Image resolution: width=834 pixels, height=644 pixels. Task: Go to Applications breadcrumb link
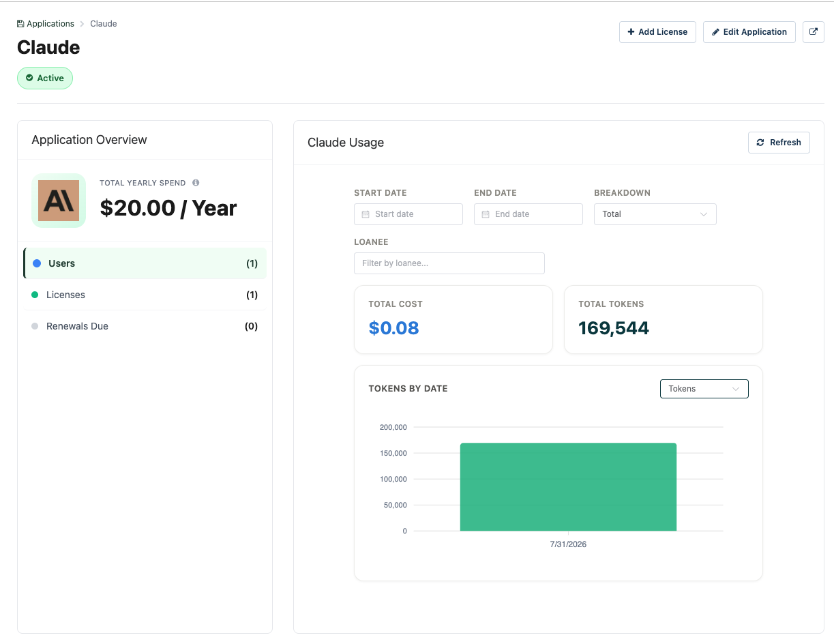click(50, 24)
